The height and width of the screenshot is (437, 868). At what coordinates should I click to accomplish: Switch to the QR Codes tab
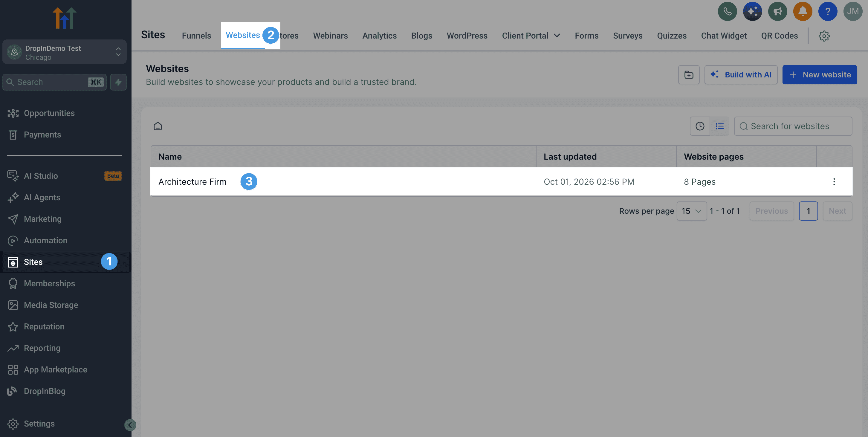[780, 36]
